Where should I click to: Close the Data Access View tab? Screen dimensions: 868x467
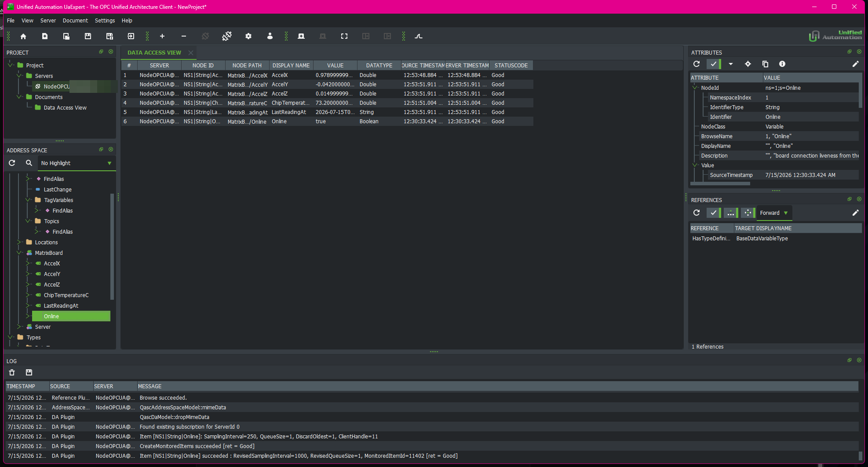tap(191, 53)
